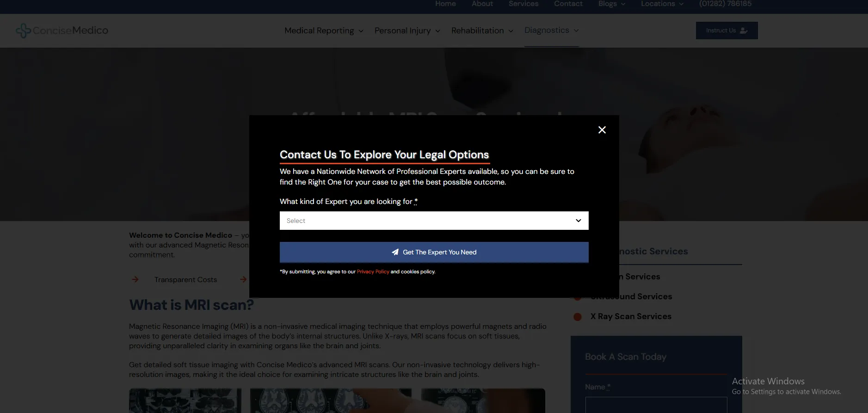Viewport: 868px width, 413px height.
Task: Click the user icon in the Instruct Us button
Action: (744, 31)
